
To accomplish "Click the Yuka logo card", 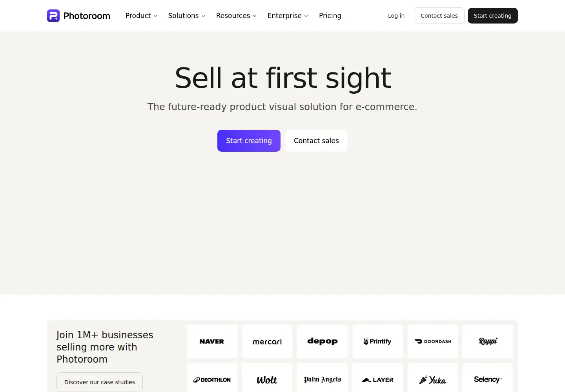I will point(433,378).
